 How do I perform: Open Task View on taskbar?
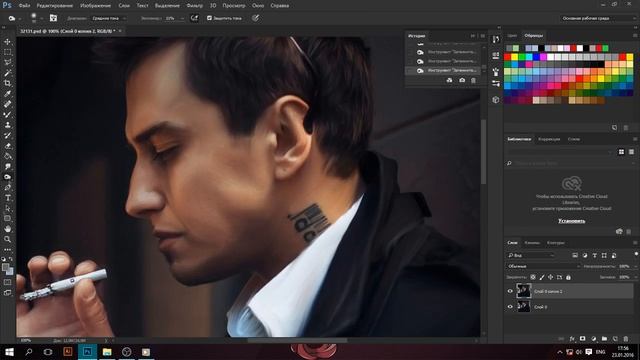48,352
